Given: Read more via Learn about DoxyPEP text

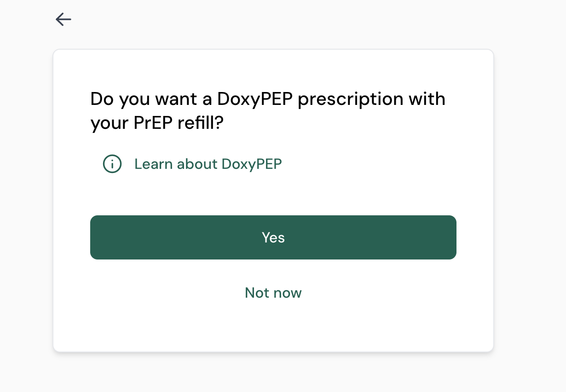Looking at the screenshot, I should 208,164.
